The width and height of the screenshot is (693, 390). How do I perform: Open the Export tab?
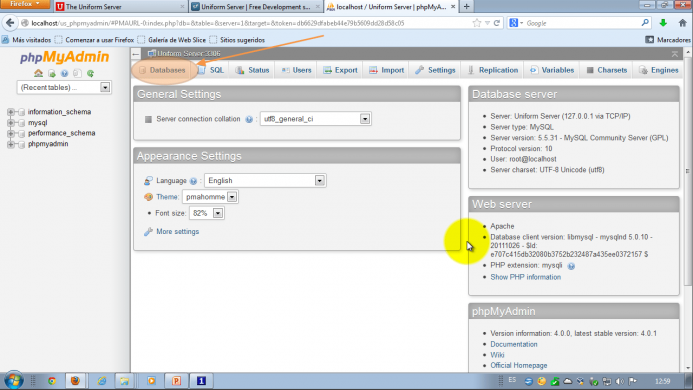click(340, 70)
